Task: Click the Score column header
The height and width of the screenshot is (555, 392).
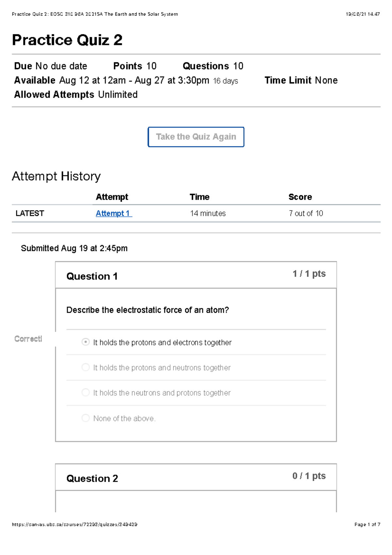Action: [x=300, y=197]
